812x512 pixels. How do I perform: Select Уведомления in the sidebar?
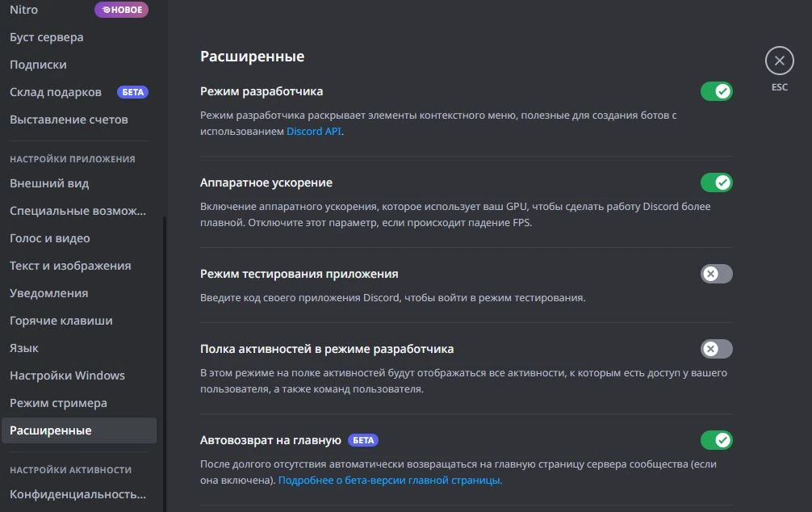(49, 293)
